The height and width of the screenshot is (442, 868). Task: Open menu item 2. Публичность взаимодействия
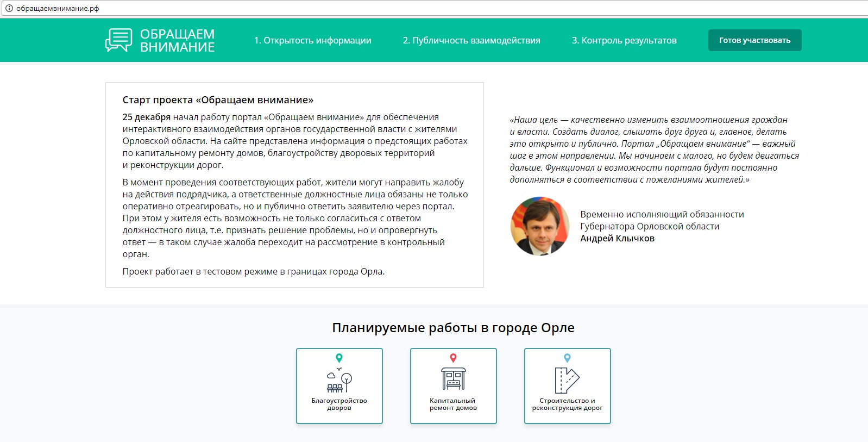tap(471, 40)
